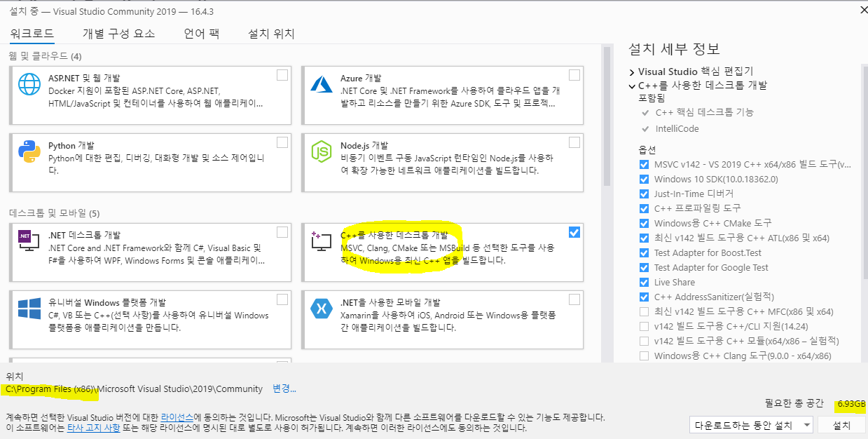Check the v142 C++ 모듈 experimental option

[644, 341]
